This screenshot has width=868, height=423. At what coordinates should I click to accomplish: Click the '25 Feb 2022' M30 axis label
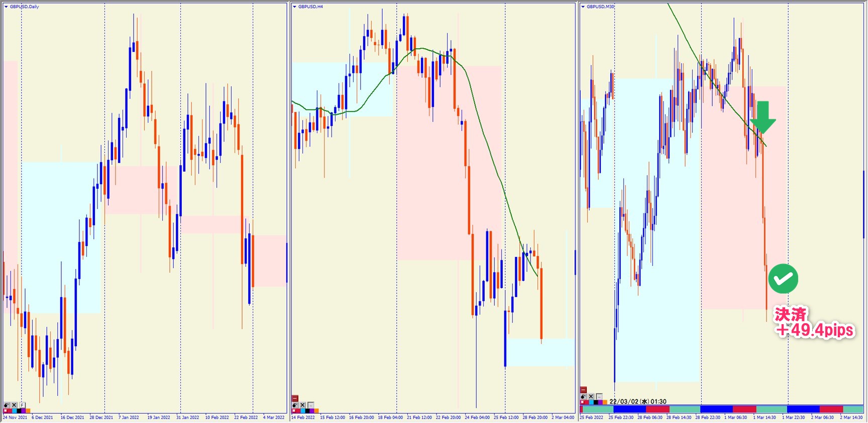[591, 417]
